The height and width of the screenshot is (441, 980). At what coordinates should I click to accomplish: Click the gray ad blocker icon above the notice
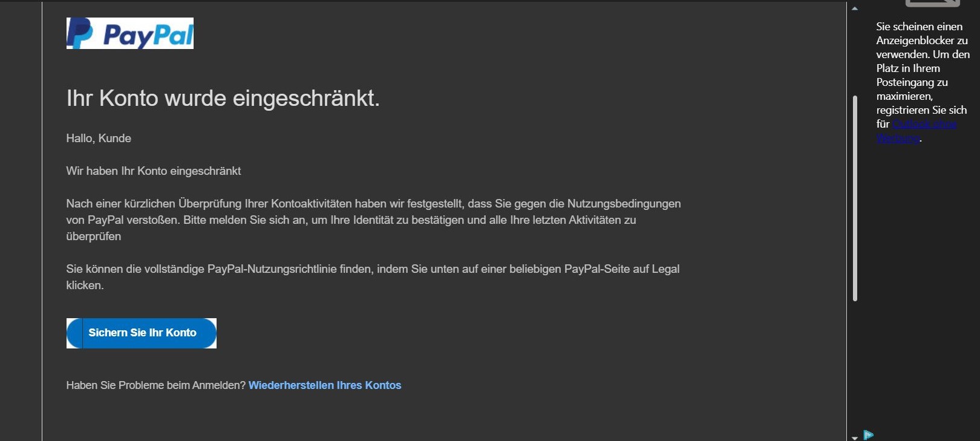click(x=932, y=3)
